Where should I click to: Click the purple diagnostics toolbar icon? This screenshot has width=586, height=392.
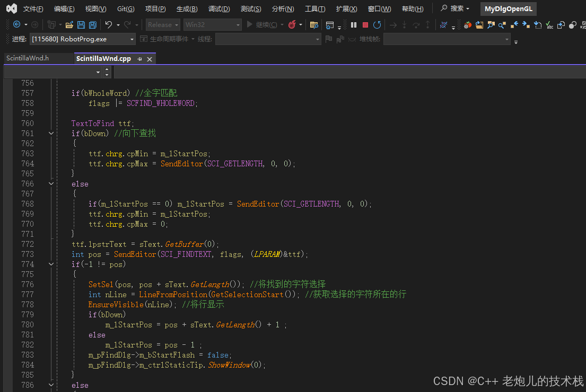pos(444,25)
